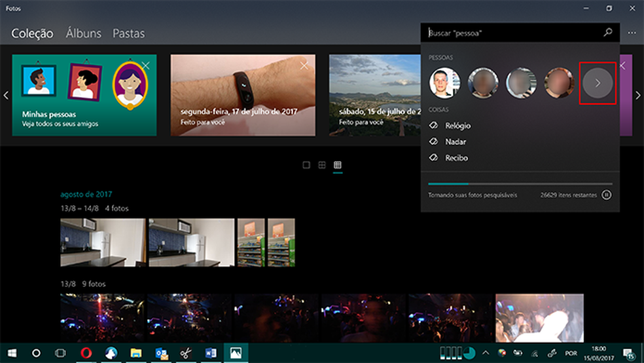
Task: Click the Fotos app icon on taskbar
Action: click(x=236, y=353)
